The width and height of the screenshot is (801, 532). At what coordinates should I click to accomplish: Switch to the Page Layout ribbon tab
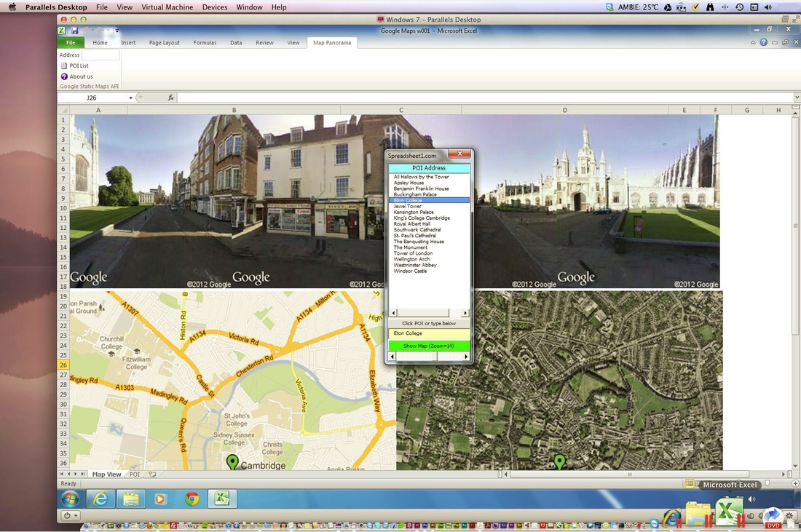(x=164, y=43)
